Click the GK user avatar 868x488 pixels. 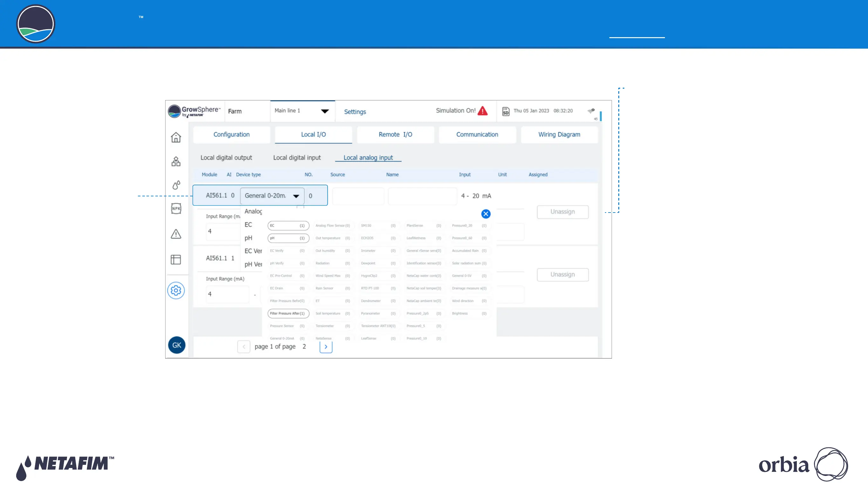click(x=177, y=345)
